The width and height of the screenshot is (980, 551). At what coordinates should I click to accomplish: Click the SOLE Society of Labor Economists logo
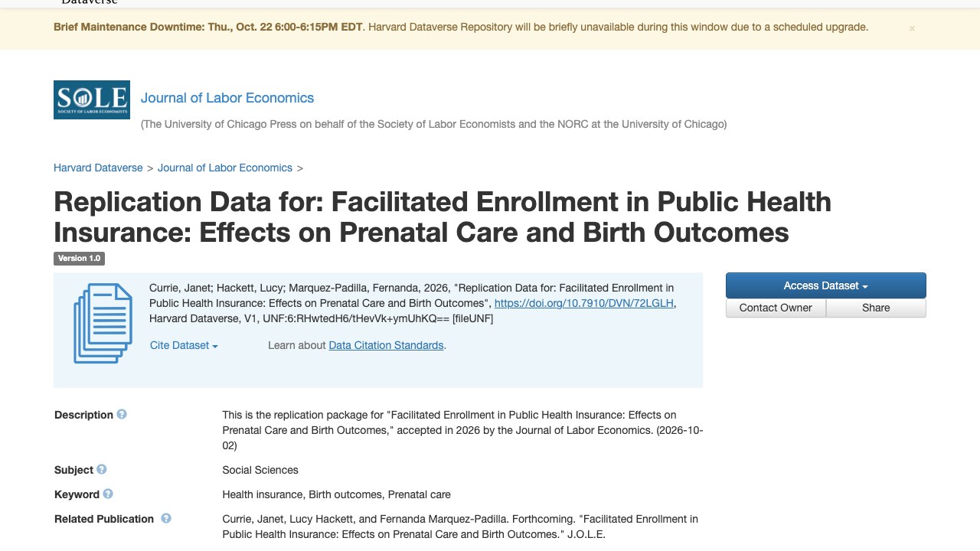coord(92,99)
